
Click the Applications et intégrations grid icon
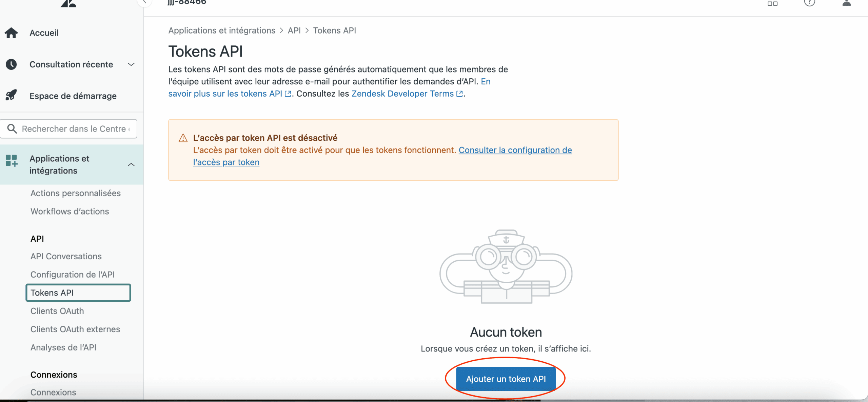12,161
